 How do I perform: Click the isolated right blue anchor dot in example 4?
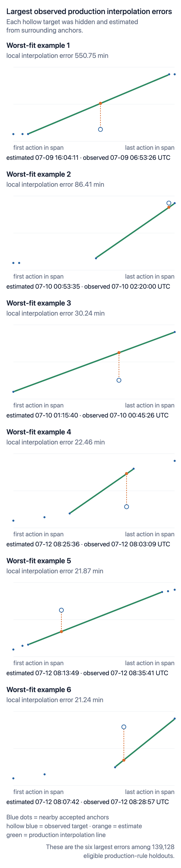175,461
